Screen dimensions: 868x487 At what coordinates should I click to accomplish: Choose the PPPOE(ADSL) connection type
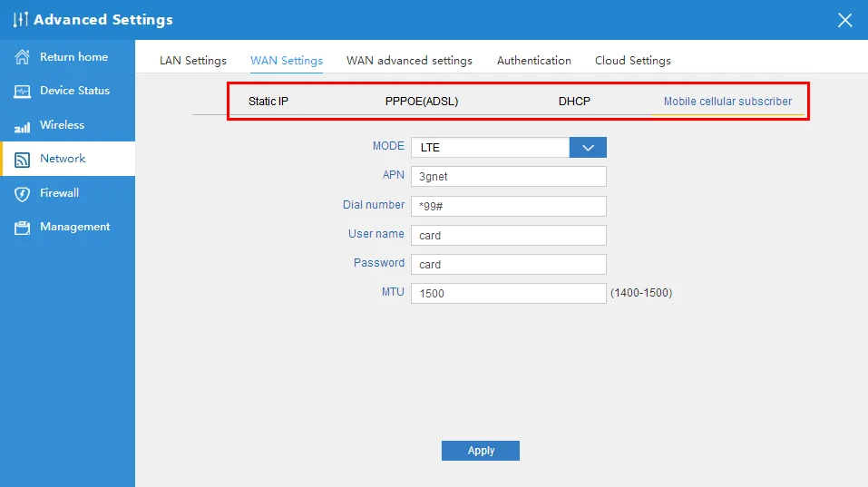(x=422, y=102)
